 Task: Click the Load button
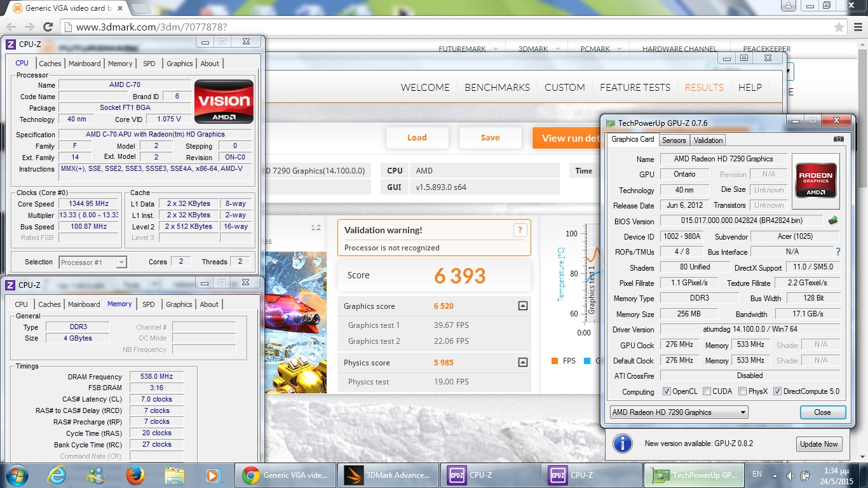point(417,138)
